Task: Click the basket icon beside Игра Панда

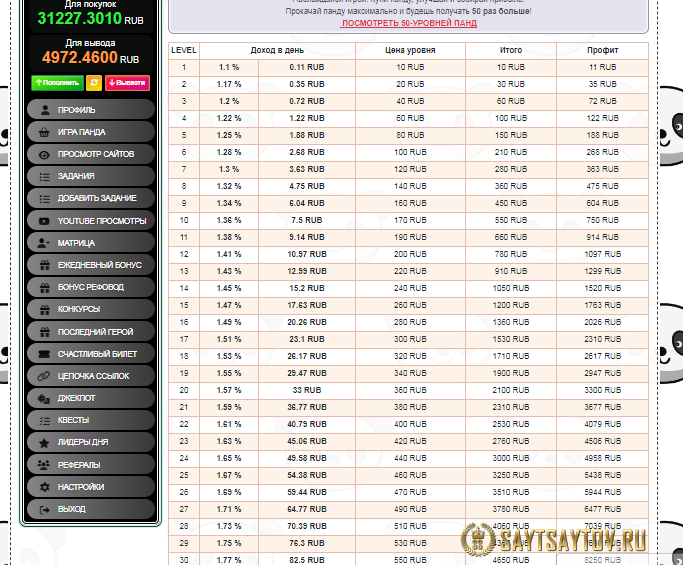Action: (x=44, y=132)
